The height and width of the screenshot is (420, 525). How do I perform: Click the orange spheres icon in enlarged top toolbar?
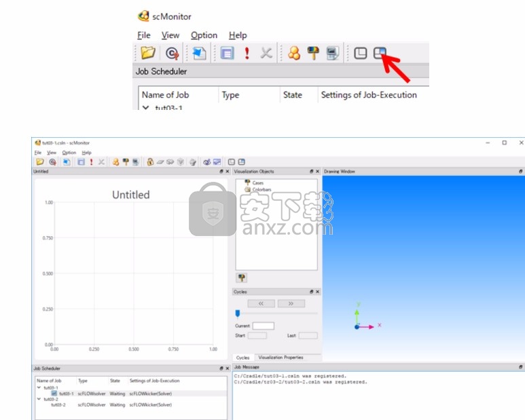(x=294, y=53)
